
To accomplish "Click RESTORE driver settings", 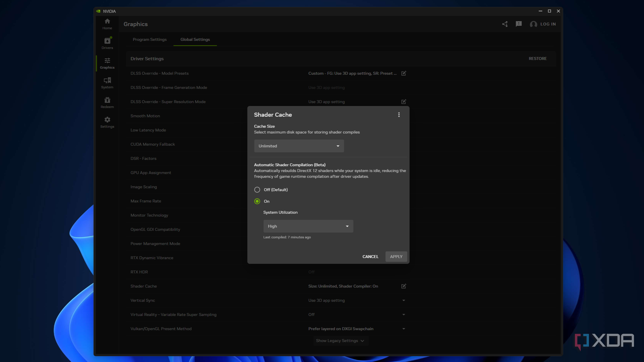I will [x=538, y=58].
